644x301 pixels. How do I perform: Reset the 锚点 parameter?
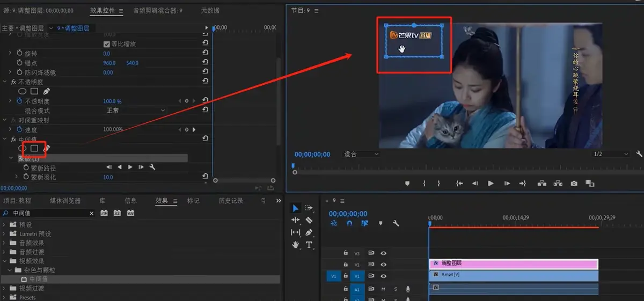click(206, 63)
